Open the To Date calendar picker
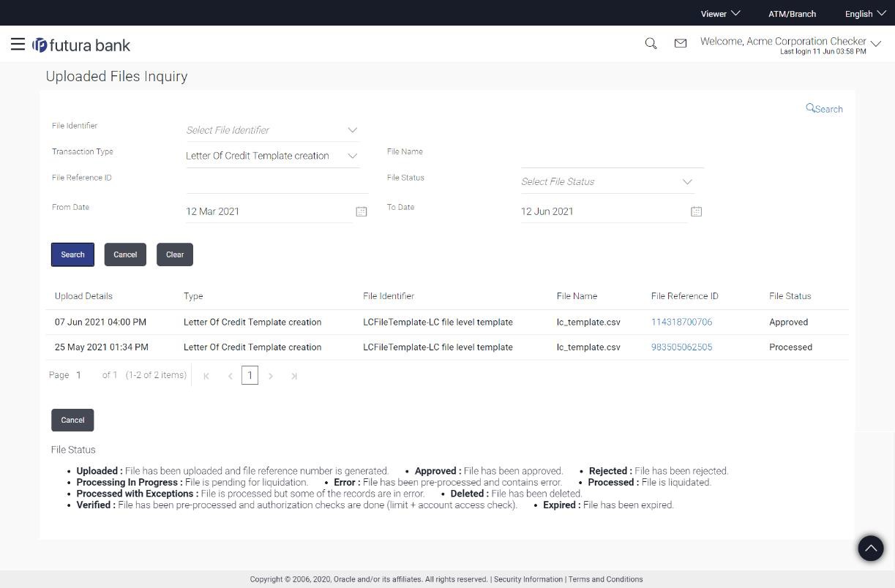 [696, 211]
